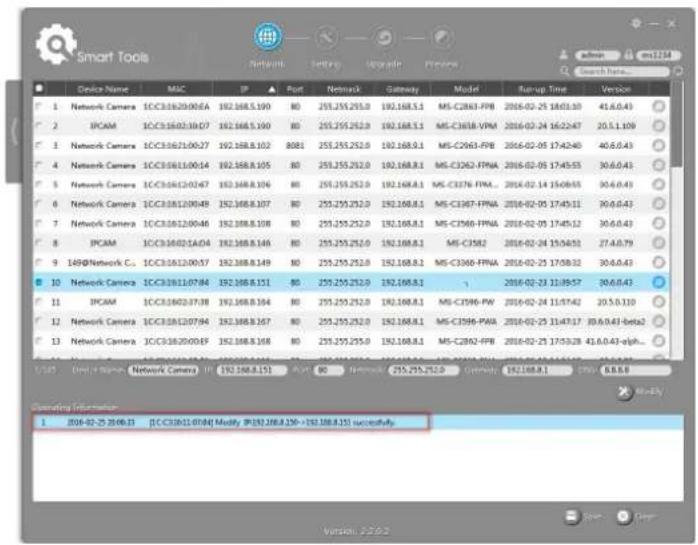Click the circle icon at end of row 4
This screenshot has height=545, width=698.
coord(659,165)
